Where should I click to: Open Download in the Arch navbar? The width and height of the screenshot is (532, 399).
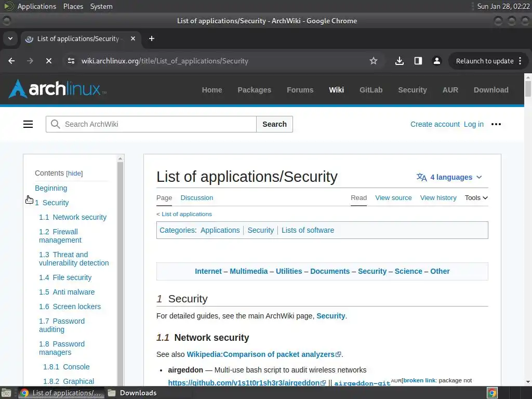[x=491, y=90]
